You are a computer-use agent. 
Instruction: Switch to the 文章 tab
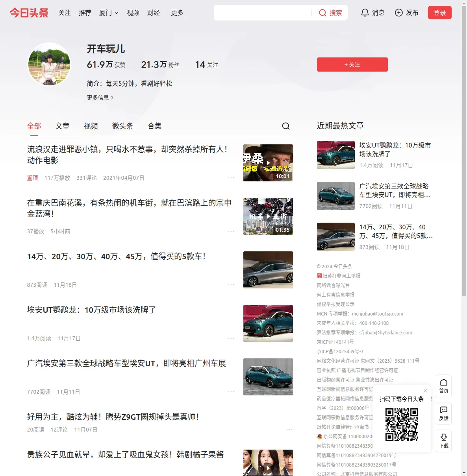(x=63, y=126)
